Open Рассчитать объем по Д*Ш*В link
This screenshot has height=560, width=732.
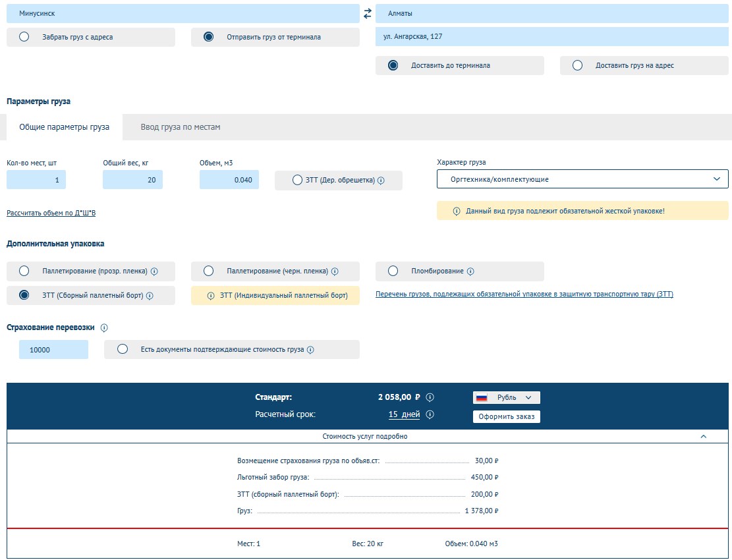51,213
